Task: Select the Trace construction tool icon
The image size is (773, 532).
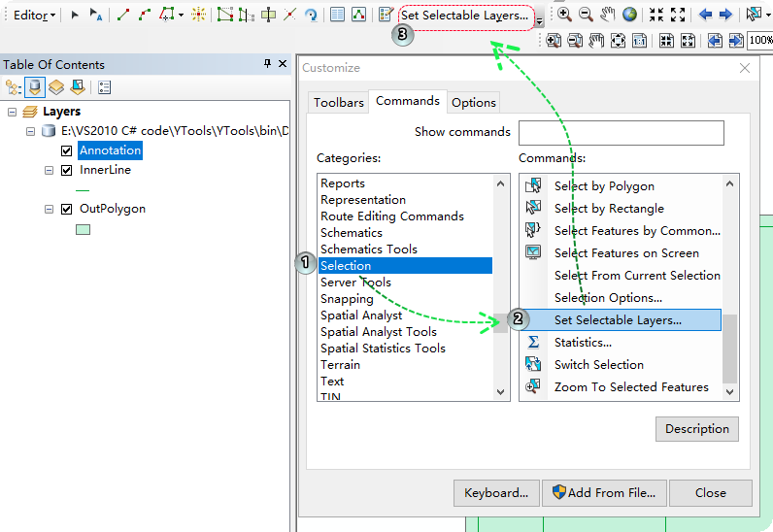Action: pos(166,15)
